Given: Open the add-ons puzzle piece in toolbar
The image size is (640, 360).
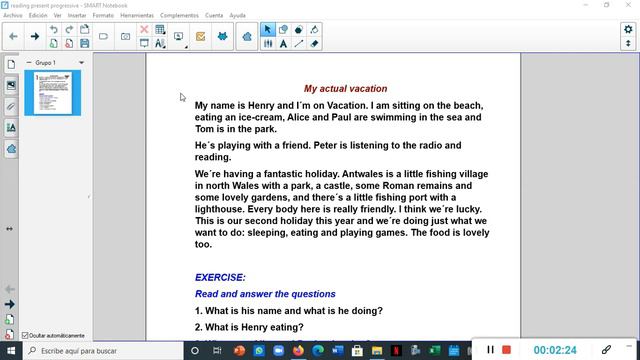Looking at the screenshot, I should click(247, 37).
